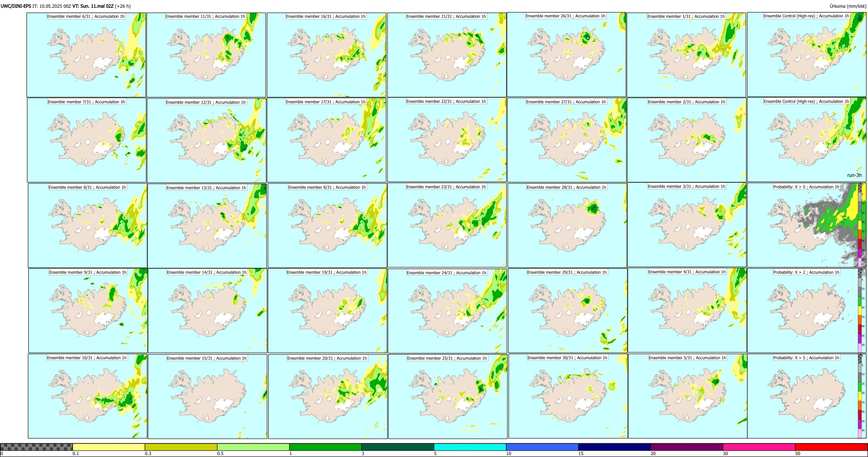Screen dimensions: 868x457
Task: Open the Ensemble member 24/31 map panel
Action: (x=447, y=311)
